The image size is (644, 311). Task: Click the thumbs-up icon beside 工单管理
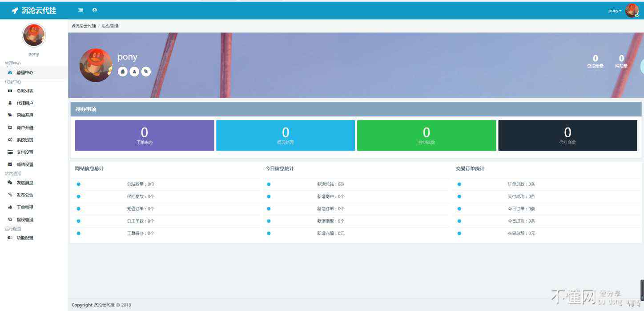[10, 207]
